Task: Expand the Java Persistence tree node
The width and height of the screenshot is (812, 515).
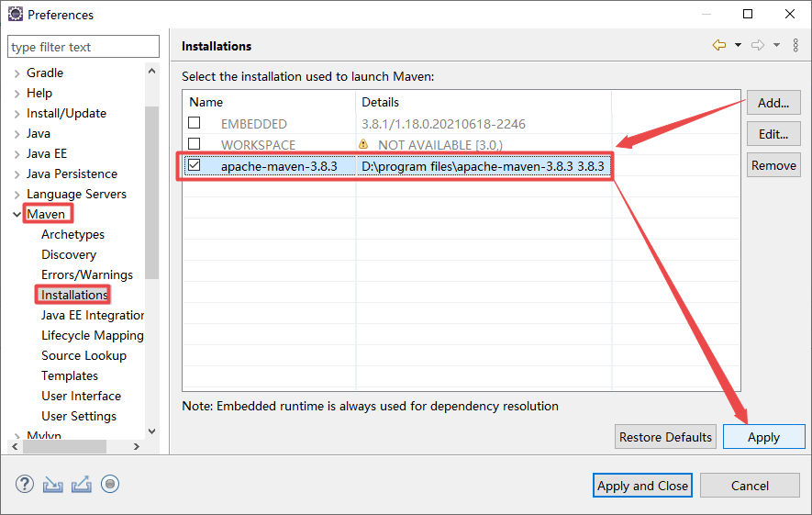Action: click(17, 174)
